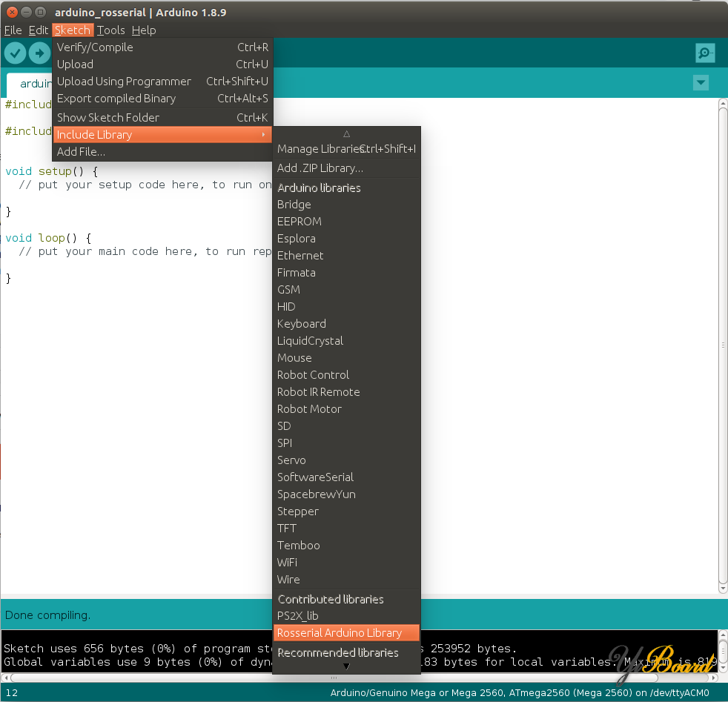Image resolution: width=728 pixels, height=702 pixels.
Task: Include the Esplora library
Action: (x=346, y=239)
